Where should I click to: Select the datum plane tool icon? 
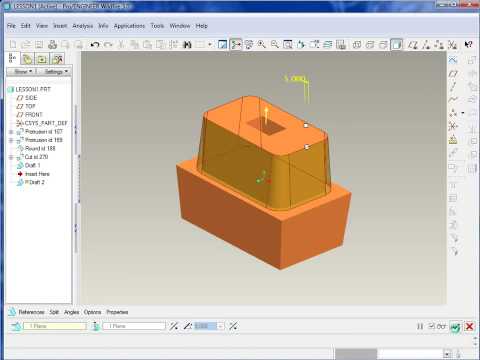[453, 73]
